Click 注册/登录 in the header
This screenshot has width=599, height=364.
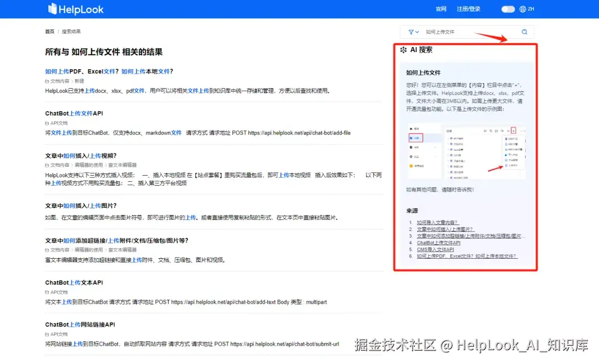coord(468,9)
